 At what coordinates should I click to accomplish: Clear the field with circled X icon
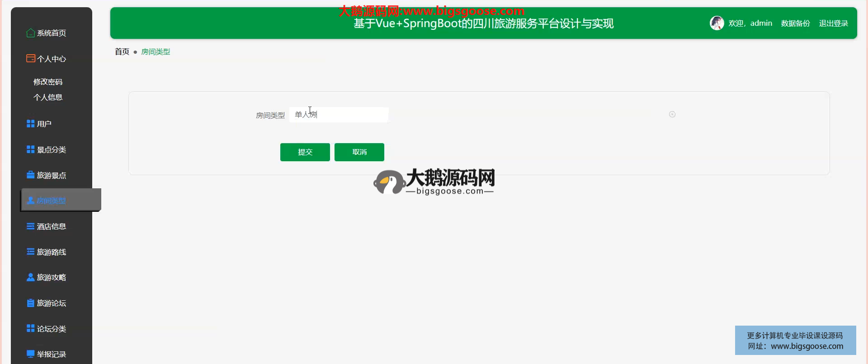[x=672, y=114]
